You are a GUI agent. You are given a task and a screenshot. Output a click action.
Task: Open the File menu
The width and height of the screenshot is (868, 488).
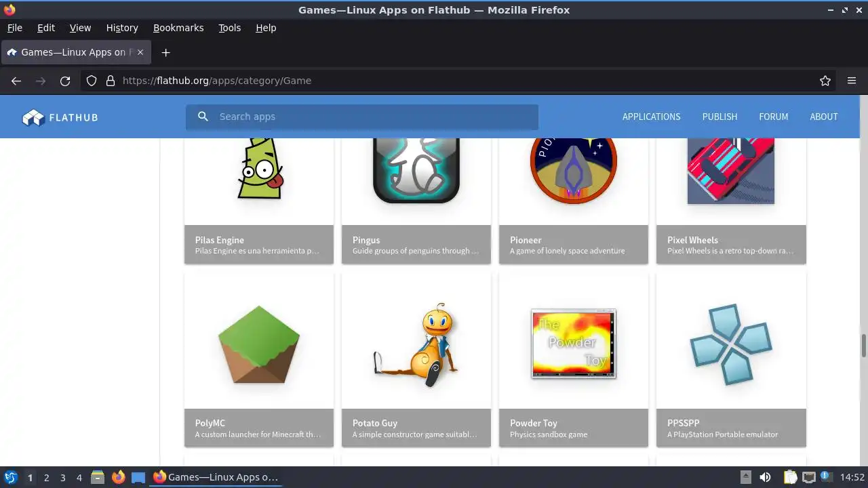pyautogui.click(x=15, y=28)
